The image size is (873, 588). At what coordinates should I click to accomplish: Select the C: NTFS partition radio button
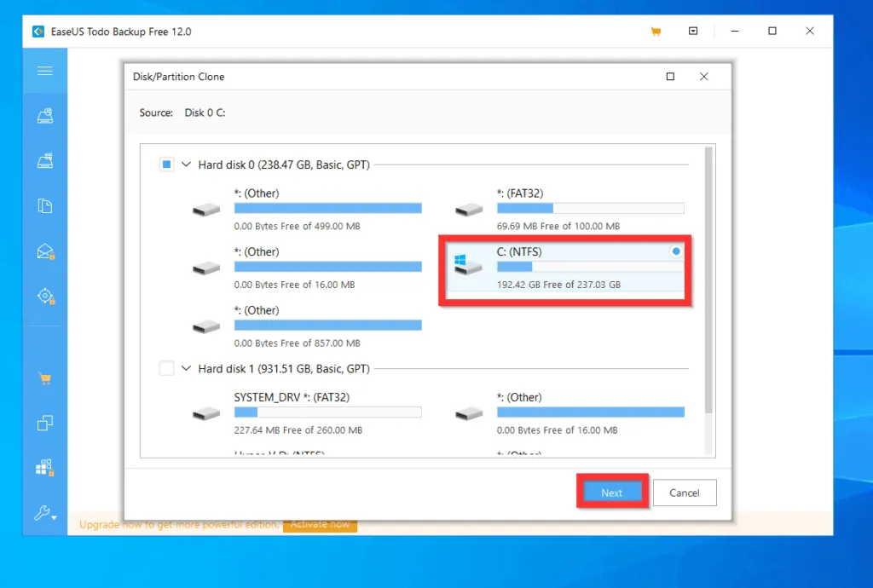[x=674, y=251]
